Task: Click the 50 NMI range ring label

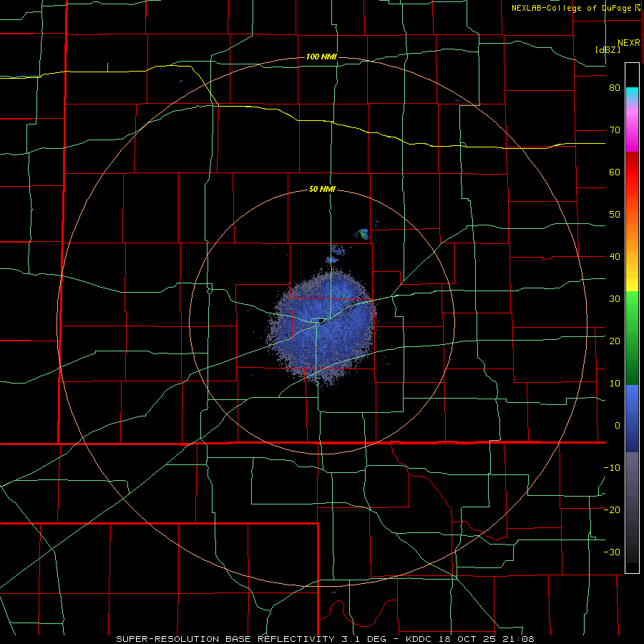Action: [x=323, y=190]
